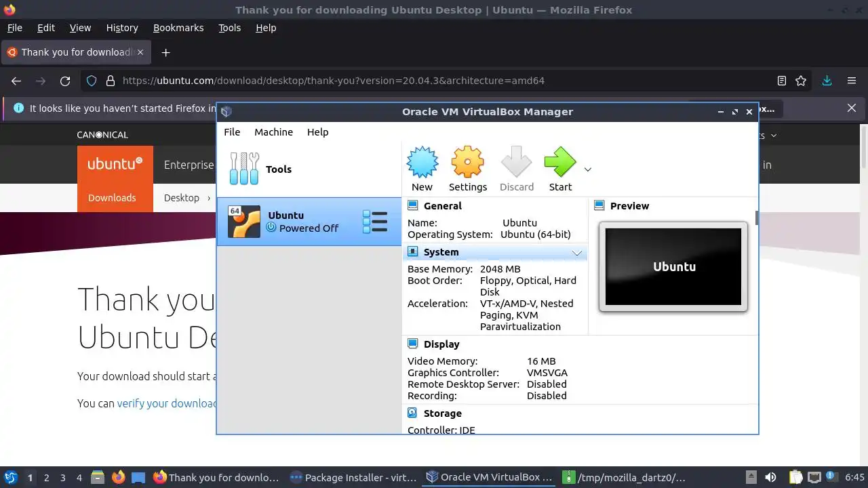
Task: Click the Canonical logo link
Action: click(102, 135)
